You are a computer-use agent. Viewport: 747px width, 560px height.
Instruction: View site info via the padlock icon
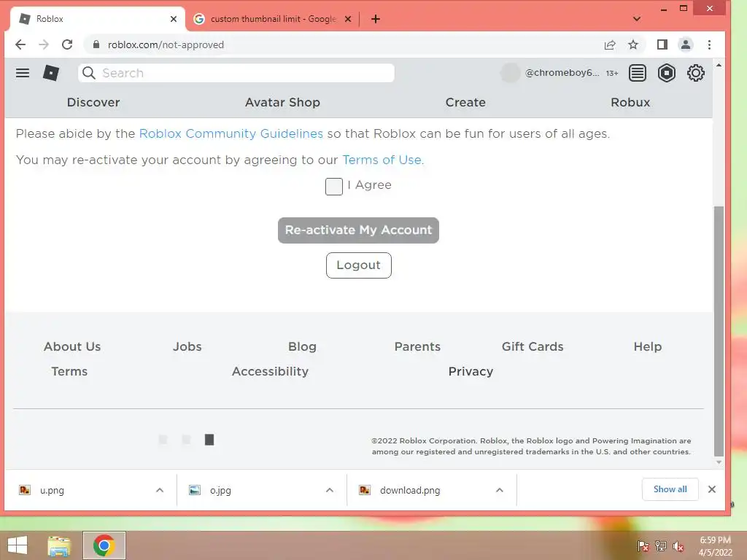(96, 44)
